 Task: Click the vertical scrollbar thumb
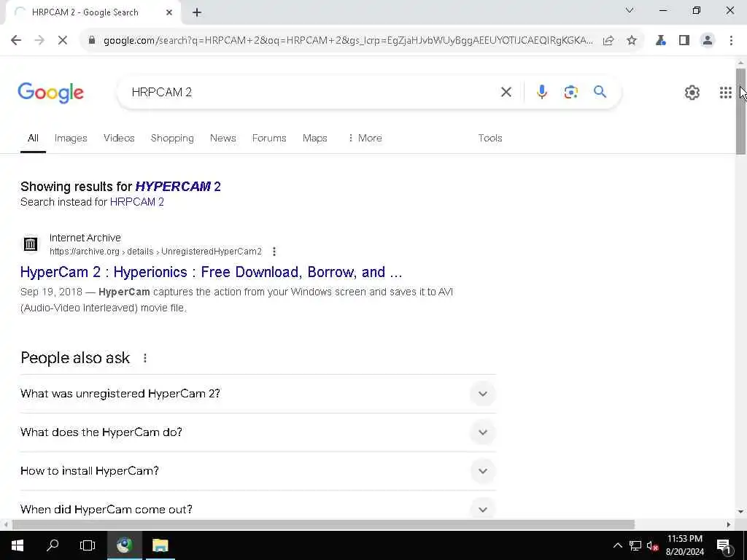coord(741,112)
